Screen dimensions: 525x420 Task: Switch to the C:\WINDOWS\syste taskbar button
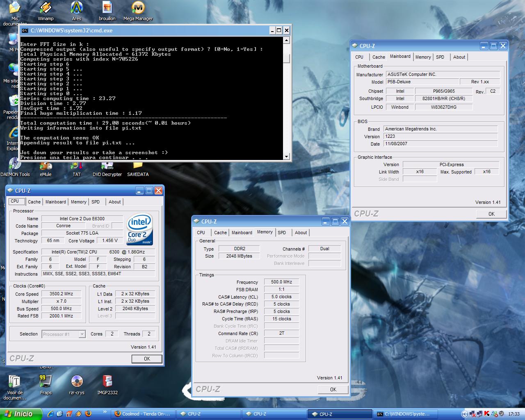[405, 414]
